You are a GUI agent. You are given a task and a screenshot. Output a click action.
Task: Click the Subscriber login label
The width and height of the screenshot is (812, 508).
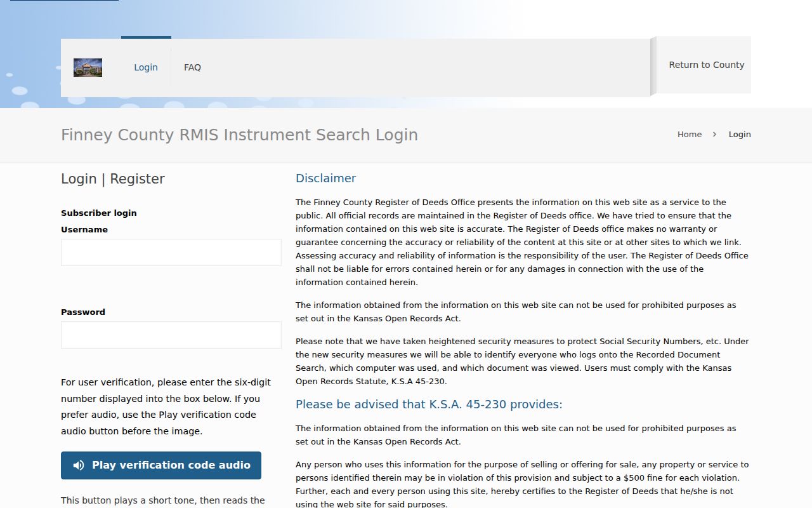(x=99, y=213)
